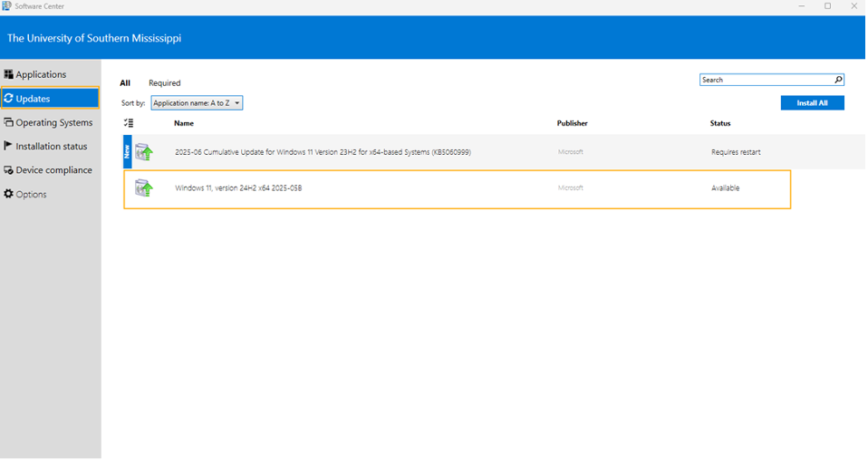Click Microsoft publisher of KB5060999 row
868x460 pixels.
pos(570,151)
